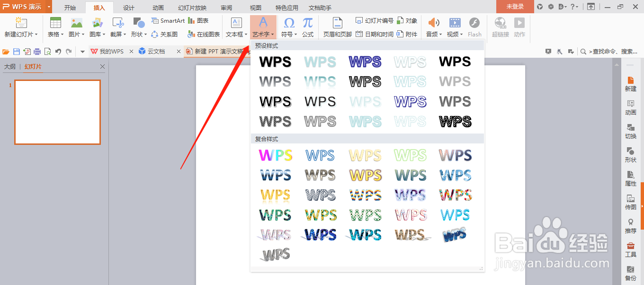Click the 图表 chart button

pyautogui.click(x=198, y=21)
